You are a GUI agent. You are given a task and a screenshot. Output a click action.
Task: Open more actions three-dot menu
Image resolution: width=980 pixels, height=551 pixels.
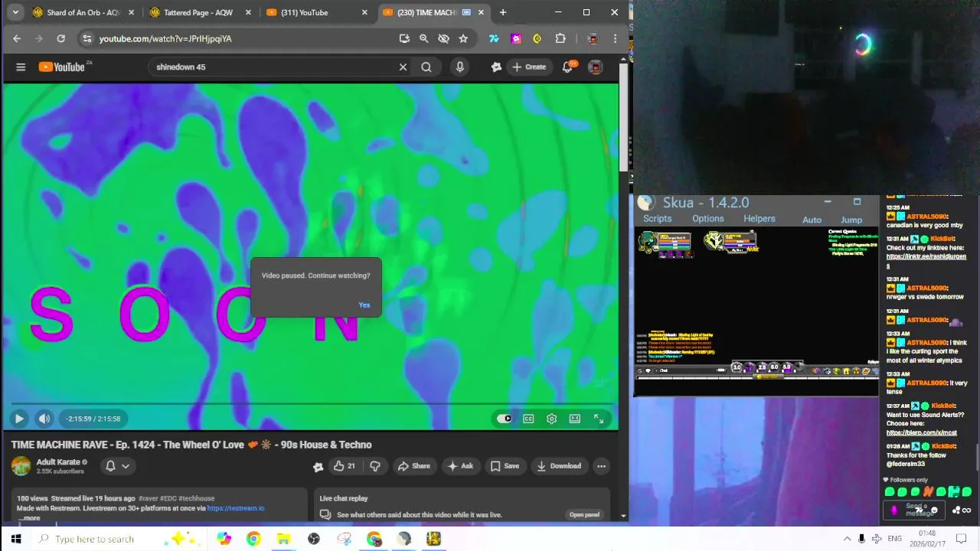coord(601,466)
